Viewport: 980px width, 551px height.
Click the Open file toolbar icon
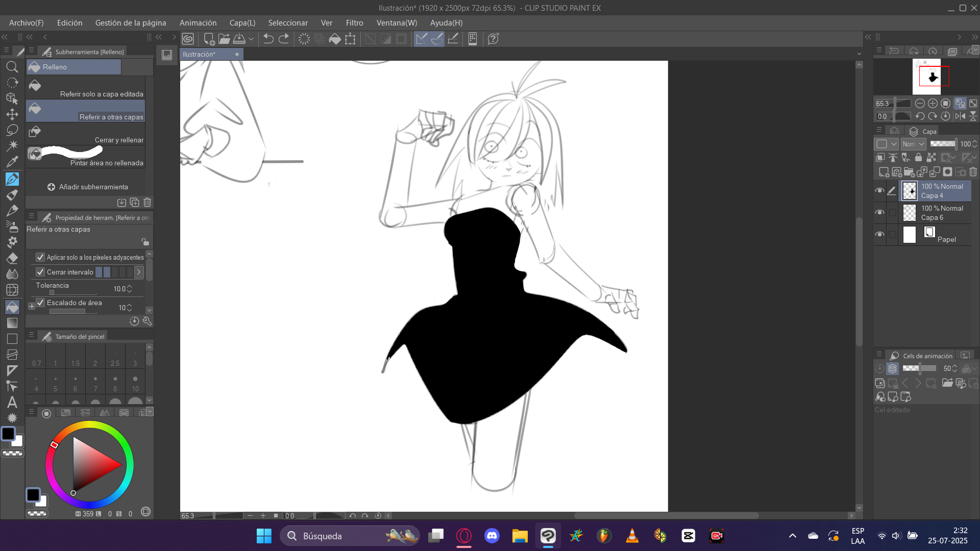[x=224, y=39]
